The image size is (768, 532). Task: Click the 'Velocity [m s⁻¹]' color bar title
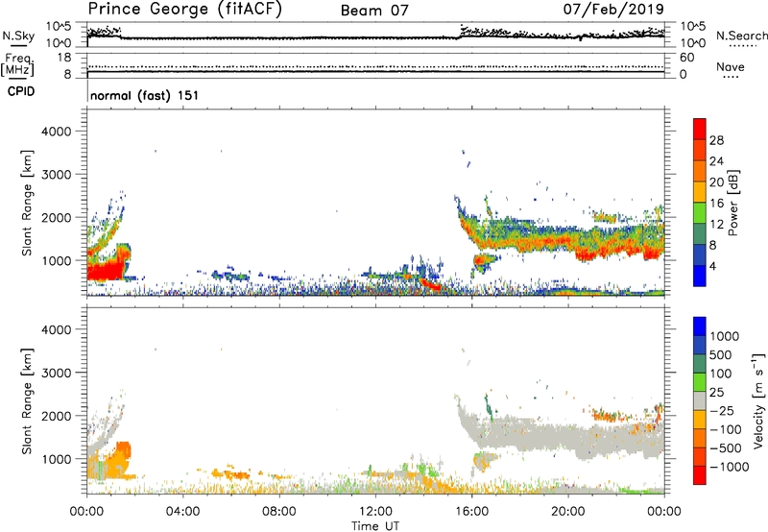coord(758,400)
